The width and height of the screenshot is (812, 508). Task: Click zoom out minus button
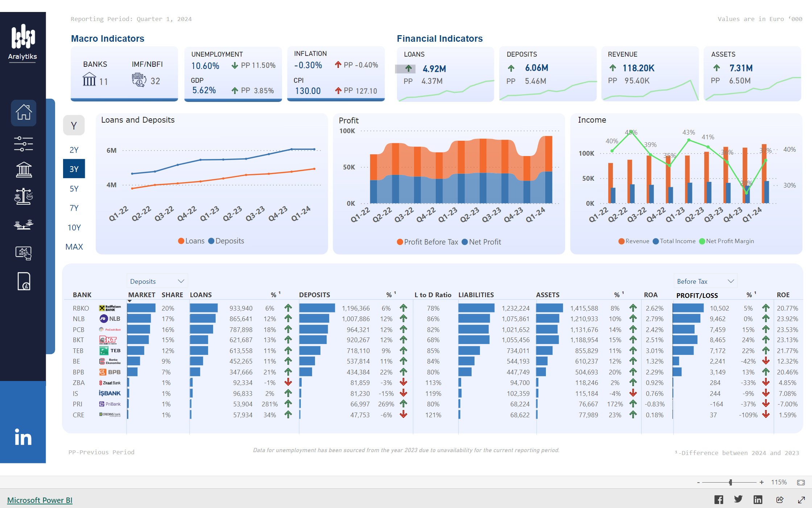click(x=698, y=482)
